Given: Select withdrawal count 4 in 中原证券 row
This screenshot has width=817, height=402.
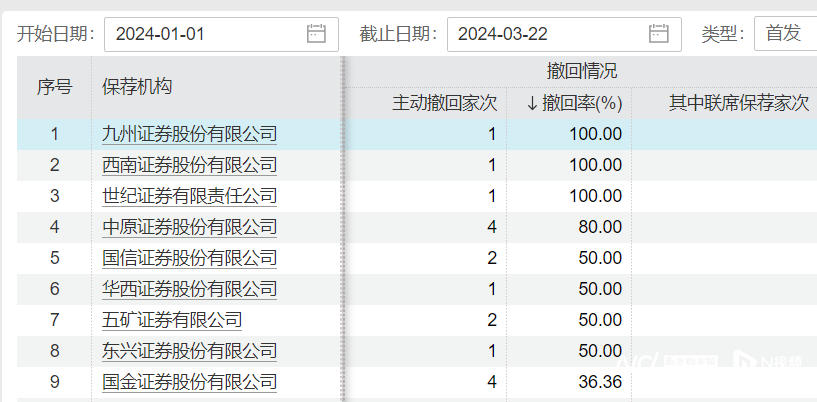Looking at the screenshot, I should tap(492, 227).
